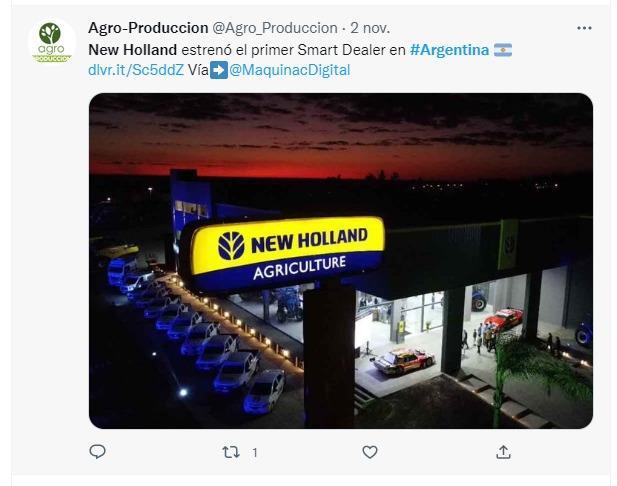
Task: Click the Argentina flag emoji
Action: (503, 50)
